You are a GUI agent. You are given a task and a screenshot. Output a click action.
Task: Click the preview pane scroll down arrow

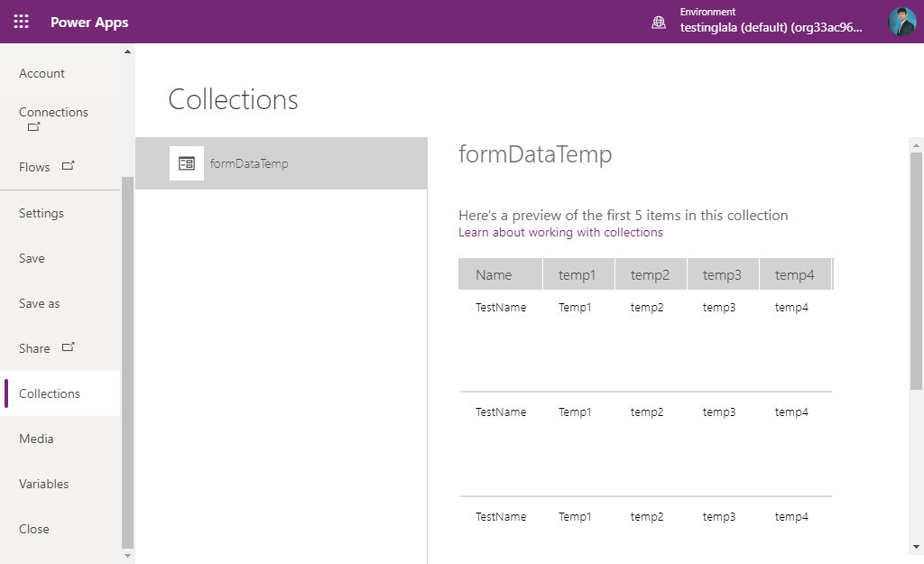pyautogui.click(x=916, y=547)
